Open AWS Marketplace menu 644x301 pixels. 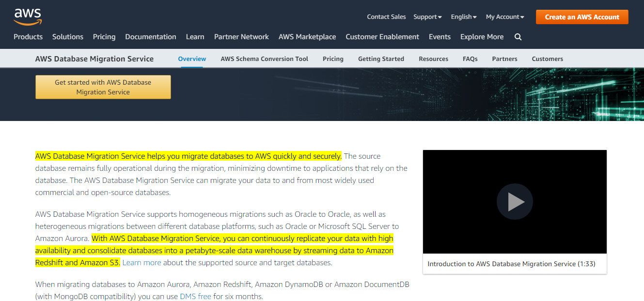click(307, 37)
